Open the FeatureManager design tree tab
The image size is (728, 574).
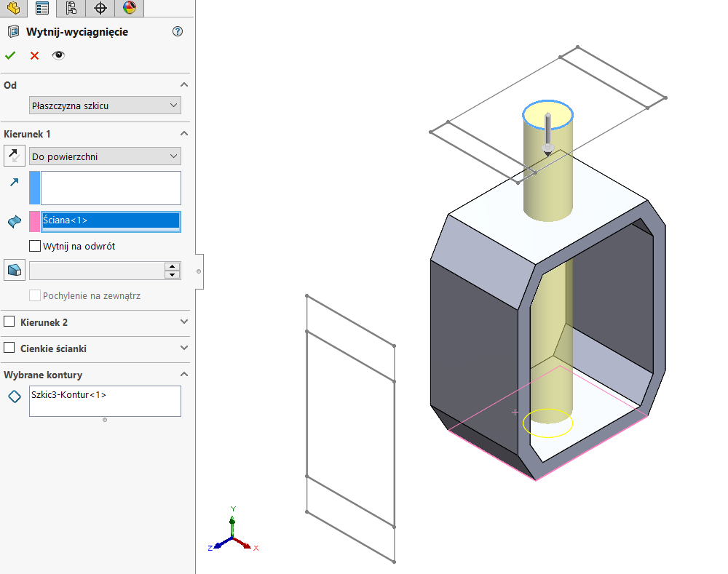click(x=13, y=8)
